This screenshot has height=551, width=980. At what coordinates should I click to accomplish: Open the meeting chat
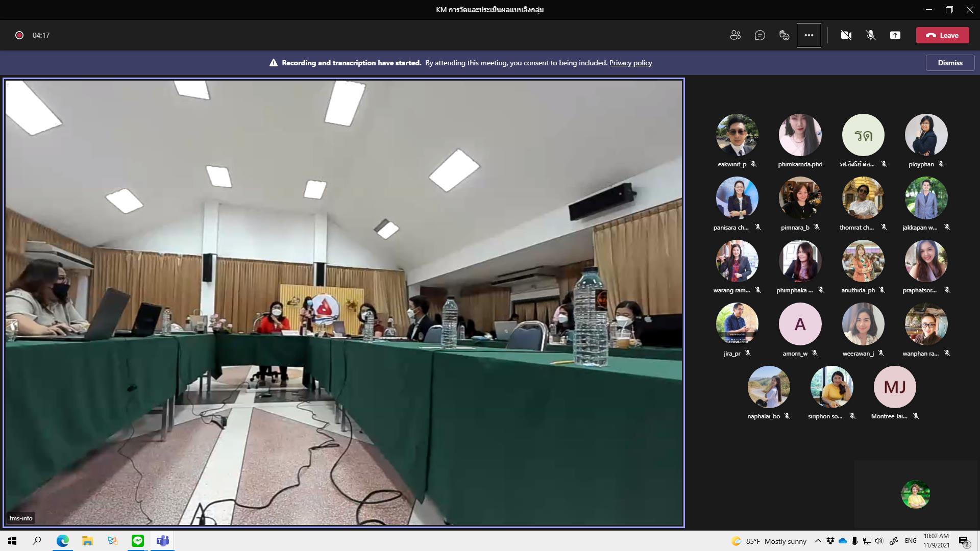[x=759, y=35]
